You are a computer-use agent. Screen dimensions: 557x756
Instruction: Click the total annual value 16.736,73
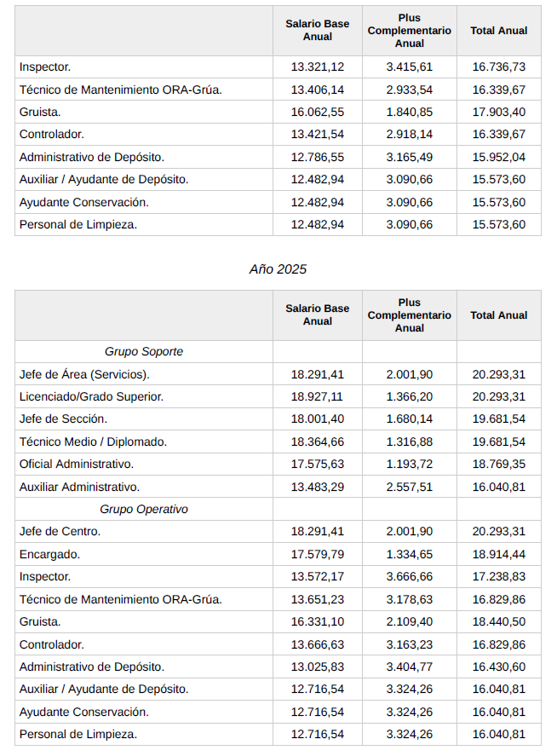click(x=499, y=66)
